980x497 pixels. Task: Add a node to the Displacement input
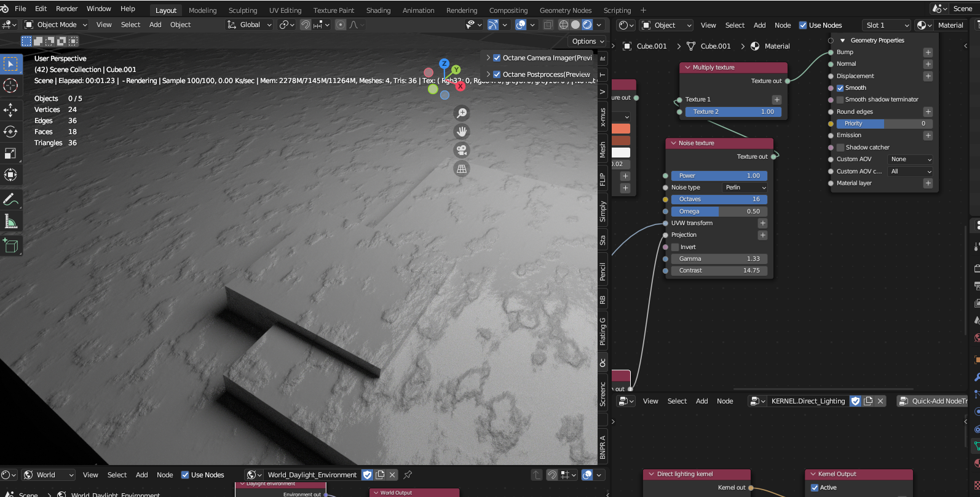coord(928,76)
